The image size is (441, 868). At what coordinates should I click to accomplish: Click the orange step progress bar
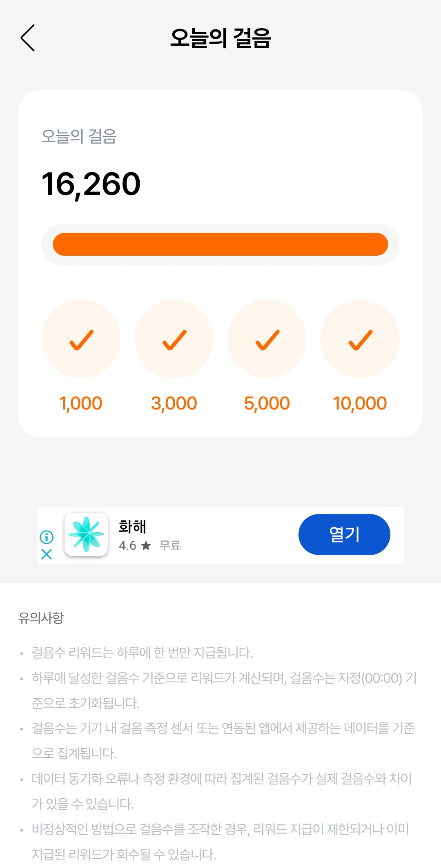[220, 244]
